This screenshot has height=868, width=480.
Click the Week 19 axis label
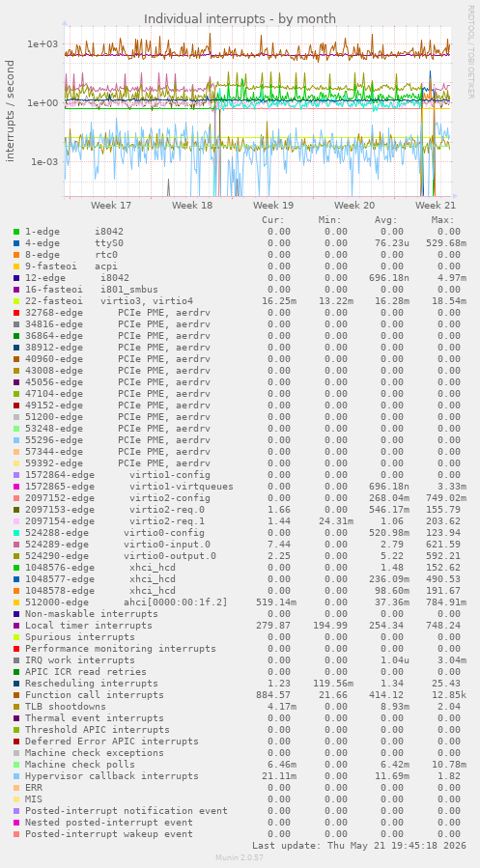[x=273, y=206]
